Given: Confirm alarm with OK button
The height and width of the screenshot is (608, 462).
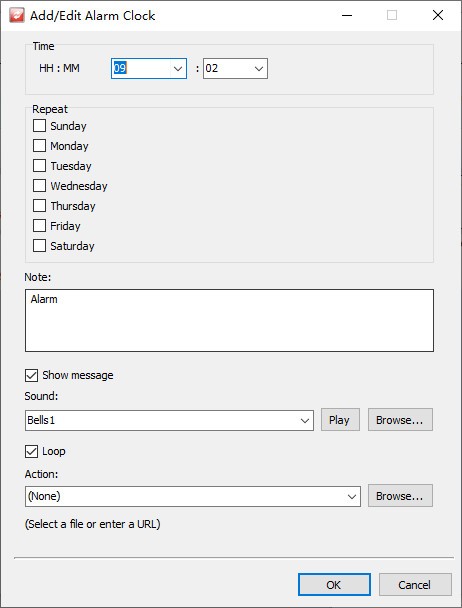Looking at the screenshot, I should pyautogui.click(x=334, y=584).
